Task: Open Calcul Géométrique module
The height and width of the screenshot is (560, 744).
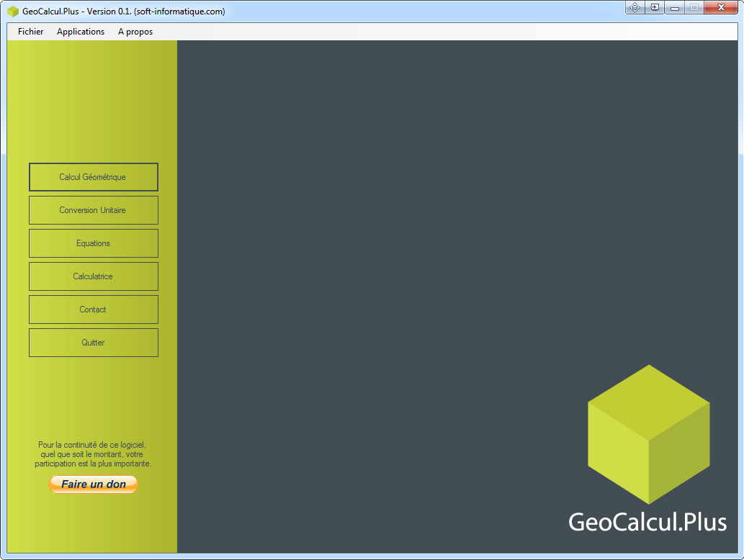Action: [93, 177]
